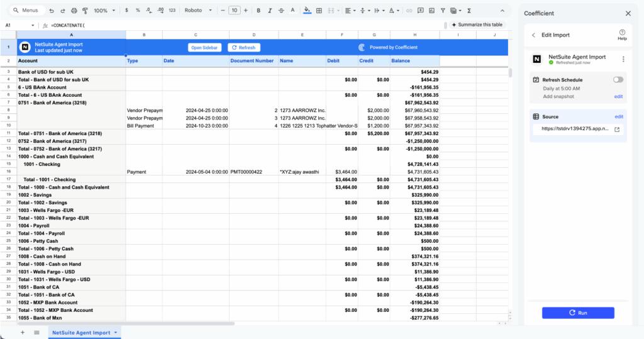Select the paint format tool
The width and height of the screenshot is (644, 339).
click(x=86, y=11)
